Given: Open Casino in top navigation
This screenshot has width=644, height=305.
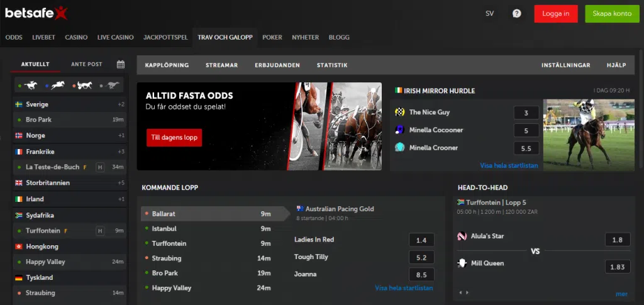Looking at the screenshot, I should 76,37.
